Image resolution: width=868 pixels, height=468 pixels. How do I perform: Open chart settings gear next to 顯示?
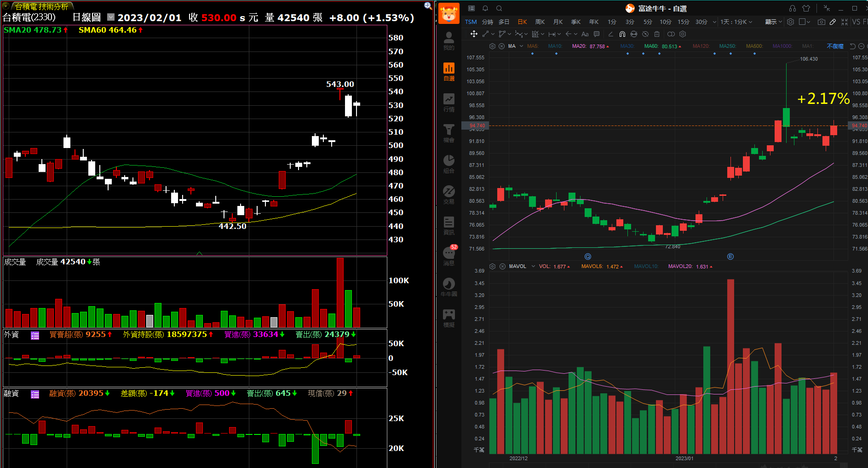(790, 22)
